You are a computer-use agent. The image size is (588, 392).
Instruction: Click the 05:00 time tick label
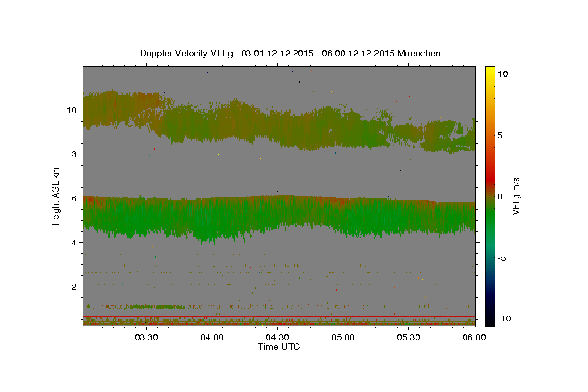(343, 338)
